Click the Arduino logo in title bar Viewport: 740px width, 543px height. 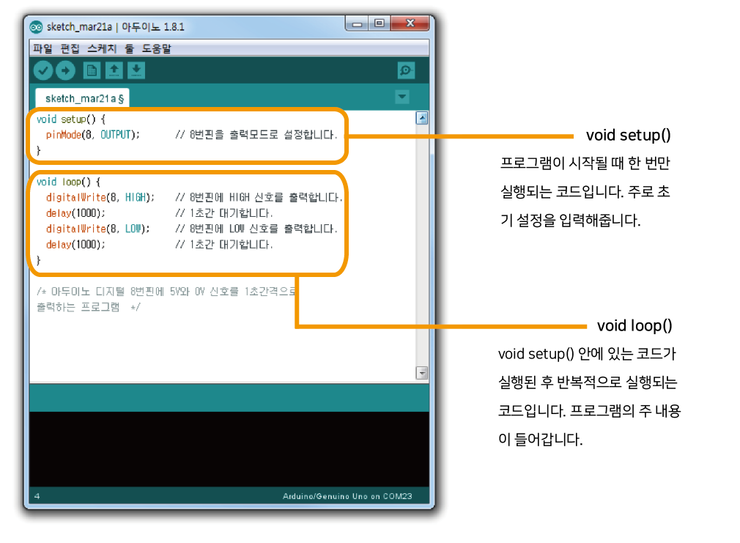pyautogui.click(x=36, y=27)
